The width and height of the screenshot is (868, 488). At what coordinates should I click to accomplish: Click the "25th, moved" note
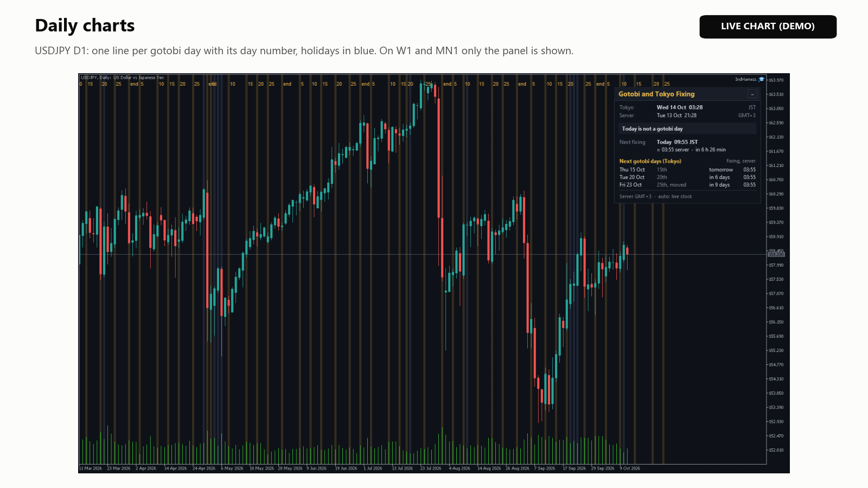[x=671, y=185]
